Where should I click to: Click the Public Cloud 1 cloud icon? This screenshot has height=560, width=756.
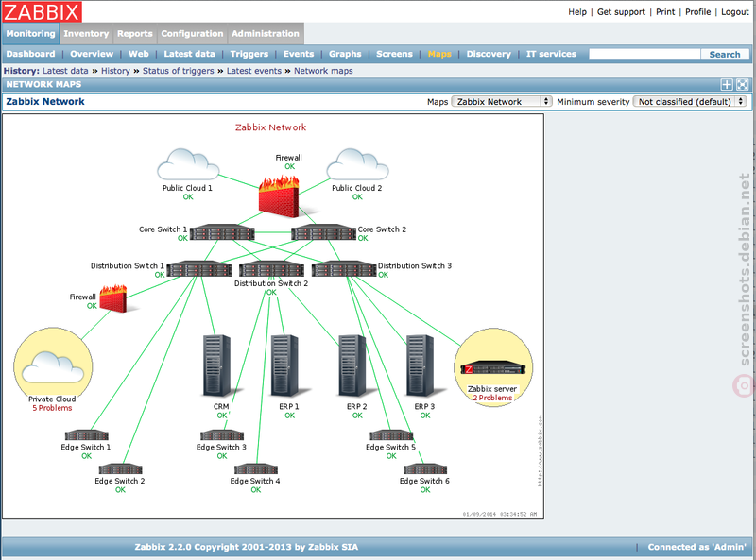(x=188, y=164)
